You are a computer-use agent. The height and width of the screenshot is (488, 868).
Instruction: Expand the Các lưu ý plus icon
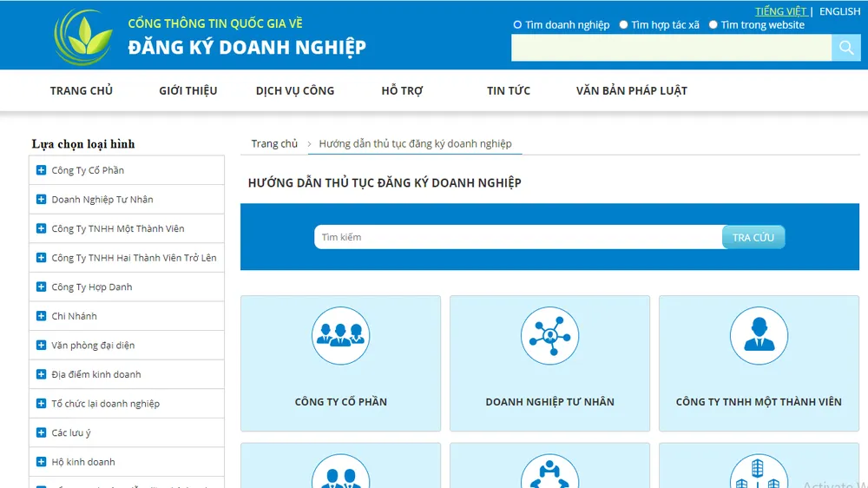click(41, 432)
